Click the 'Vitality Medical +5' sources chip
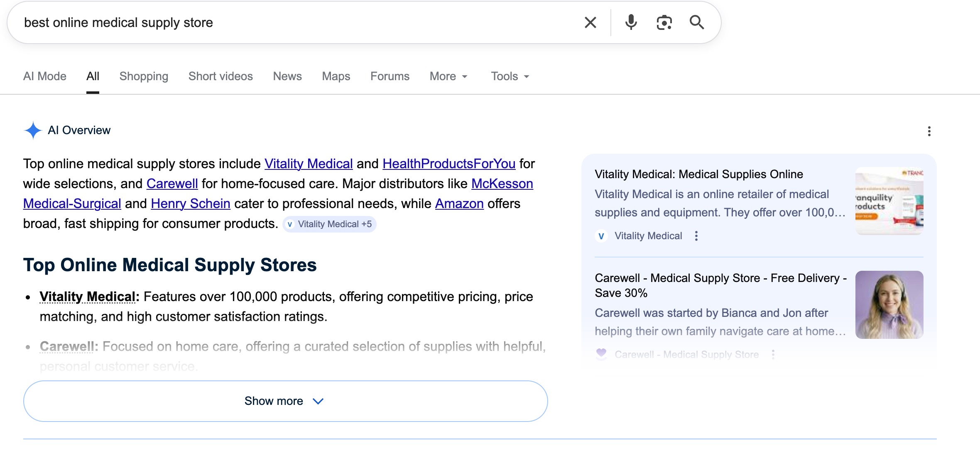Viewport: 980px width, 451px height. point(329,224)
